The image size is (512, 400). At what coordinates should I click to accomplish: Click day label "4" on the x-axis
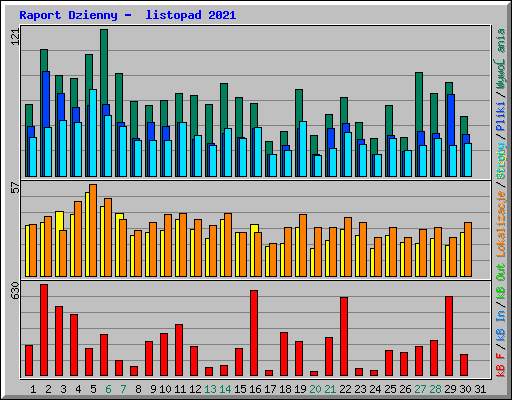pyautogui.click(x=78, y=389)
